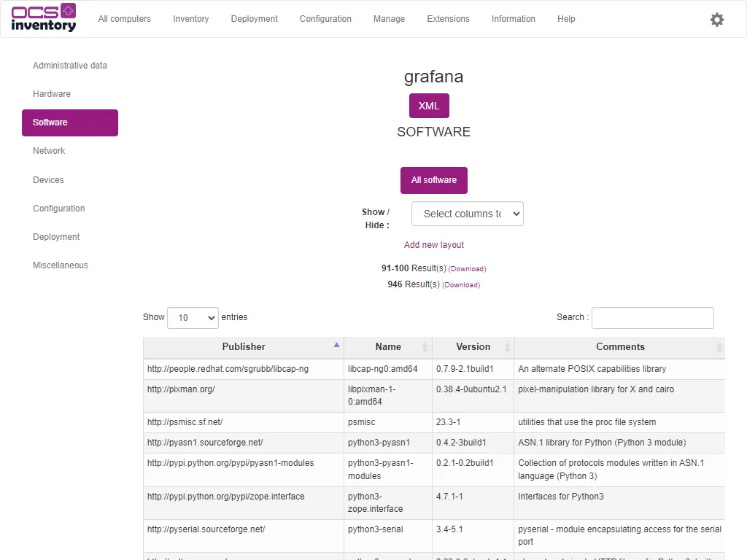
Task: Open the Manage menu
Action: 389,19
